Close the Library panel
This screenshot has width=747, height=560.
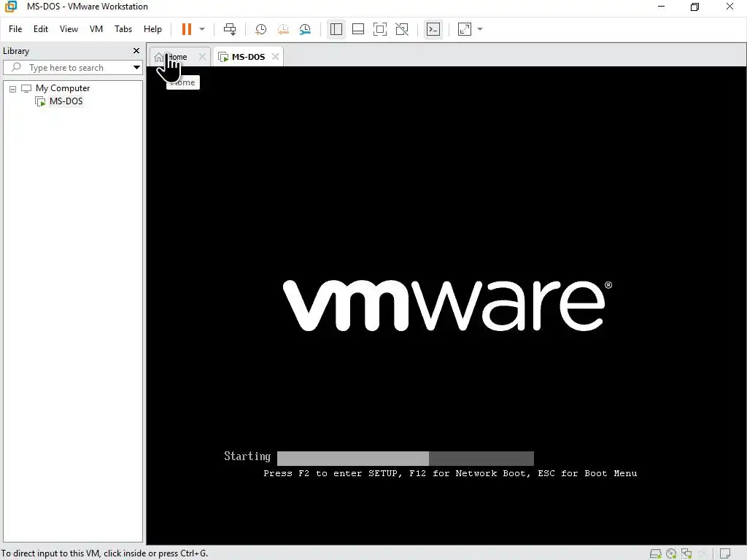pyautogui.click(x=136, y=50)
